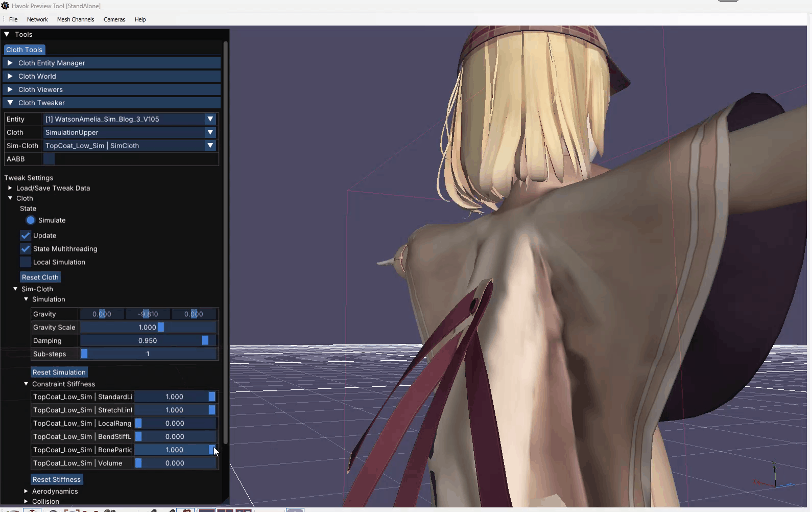Select the Simulate state radio button
812x512 pixels.
click(x=31, y=220)
